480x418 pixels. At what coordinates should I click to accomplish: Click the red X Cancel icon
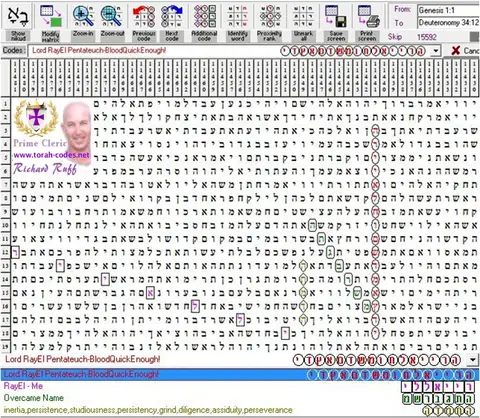click(x=456, y=51)
